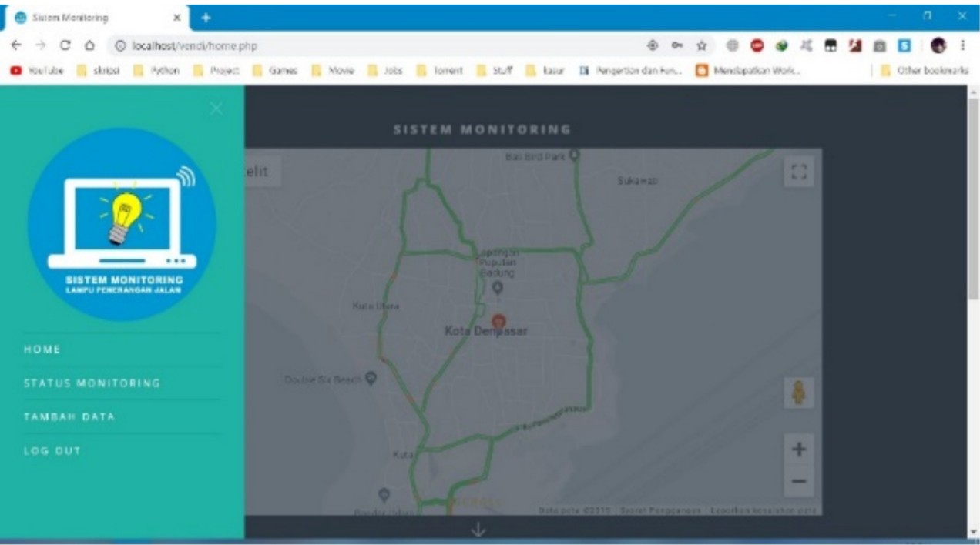The height and width of the screenshot is (545, 980).
Task: Click LOG OUT in the sidebar
Action: click(52, 450)
